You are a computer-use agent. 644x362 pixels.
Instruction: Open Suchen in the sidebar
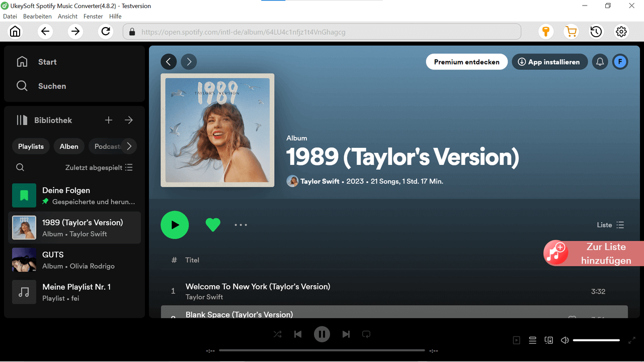[42, 86]
